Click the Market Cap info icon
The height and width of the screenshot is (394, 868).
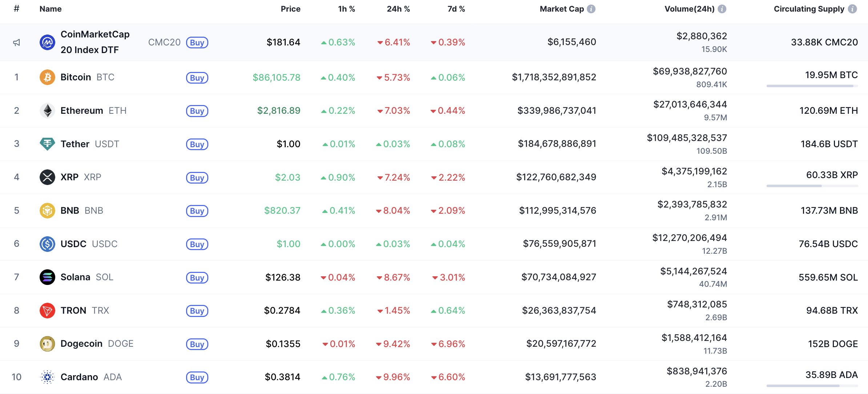591,9
